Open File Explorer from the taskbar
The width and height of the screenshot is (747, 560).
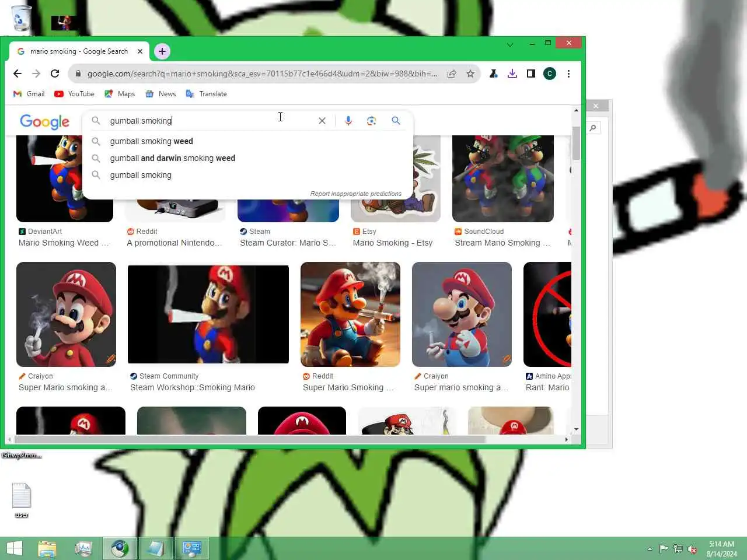(x=47, y=548)
